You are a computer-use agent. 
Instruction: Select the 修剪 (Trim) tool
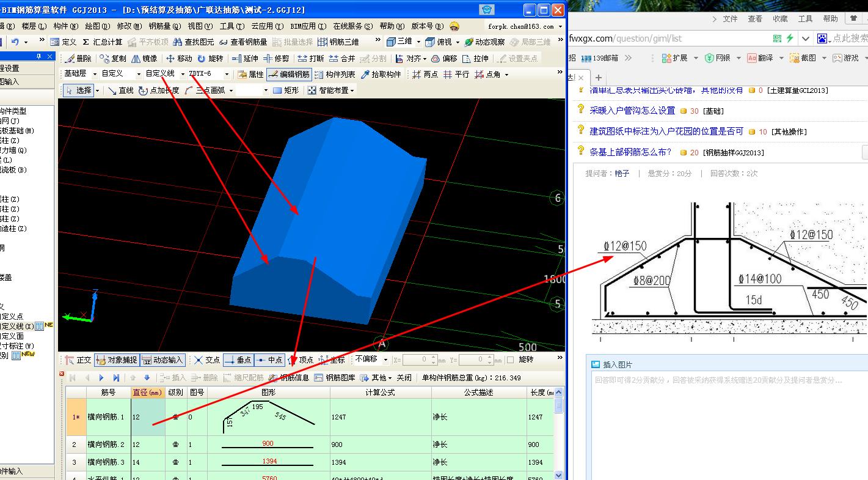point(275,59)
